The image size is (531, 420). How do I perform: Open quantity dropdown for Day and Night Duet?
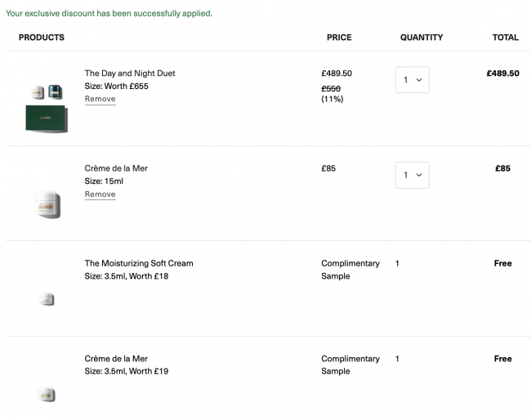tap(412, 79)
